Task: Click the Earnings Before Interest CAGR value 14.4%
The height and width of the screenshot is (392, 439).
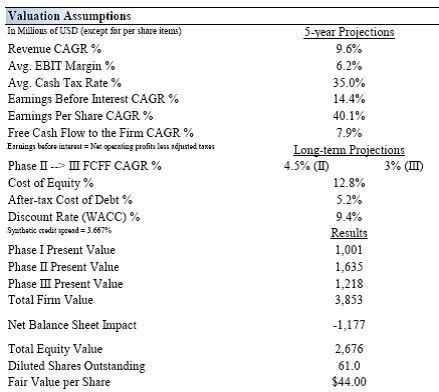Action: coord(349,99)
